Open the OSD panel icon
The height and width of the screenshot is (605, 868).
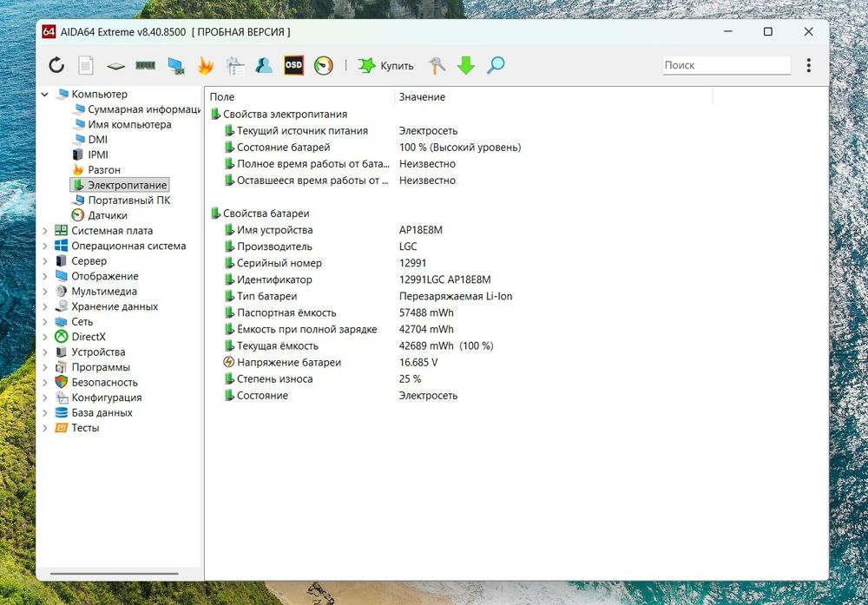click(293, 65)
